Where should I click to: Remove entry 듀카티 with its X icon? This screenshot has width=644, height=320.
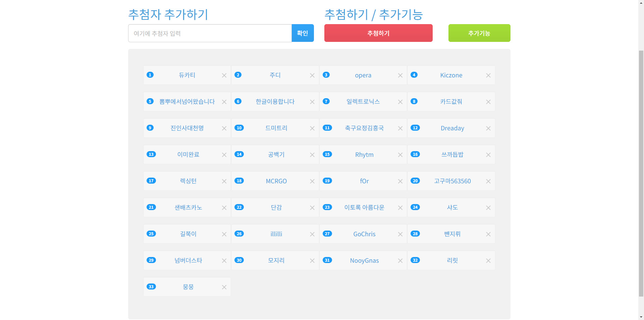(x=224, y=75)
